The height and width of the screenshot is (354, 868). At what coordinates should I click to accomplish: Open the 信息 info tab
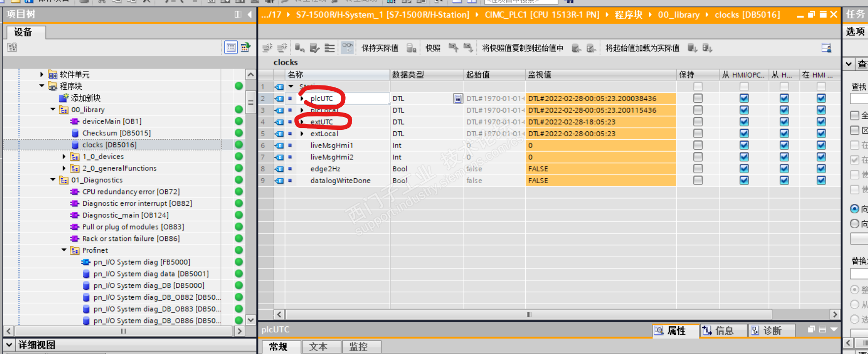pos(724,331)
